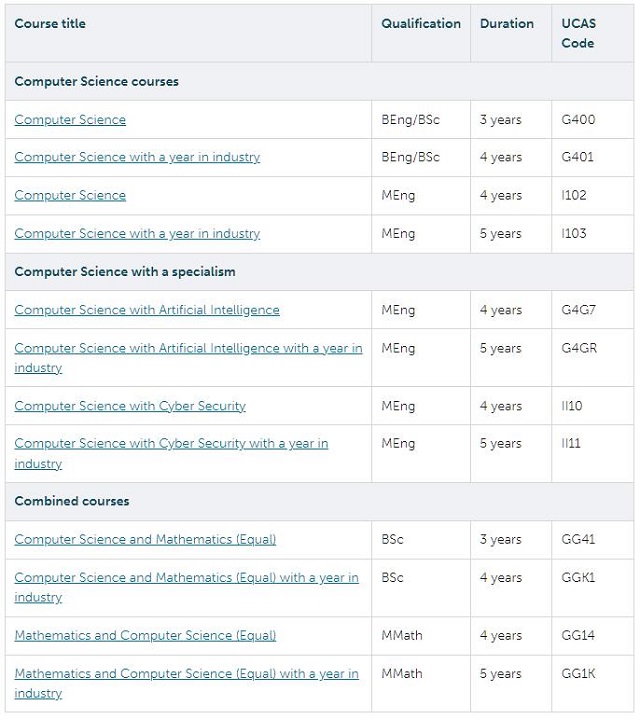
Task: Click the Computer Science with a specialism heading
Action: (125, 272)
